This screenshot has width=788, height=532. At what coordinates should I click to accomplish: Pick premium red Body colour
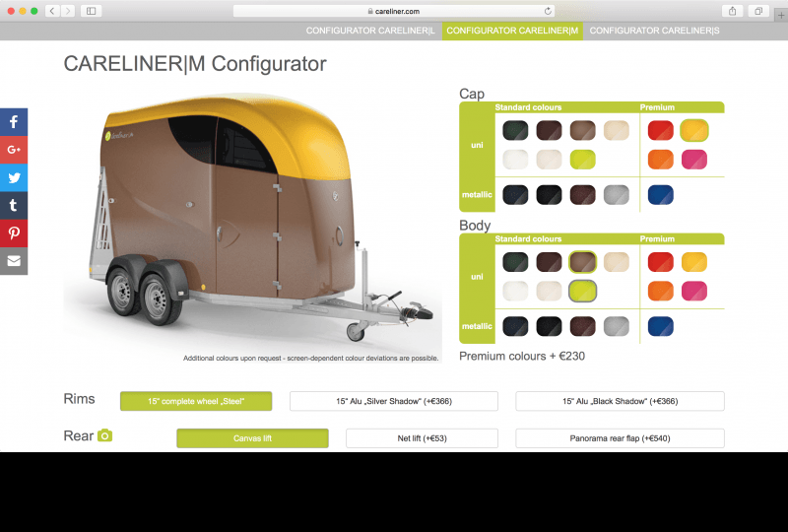coord(660,262)
